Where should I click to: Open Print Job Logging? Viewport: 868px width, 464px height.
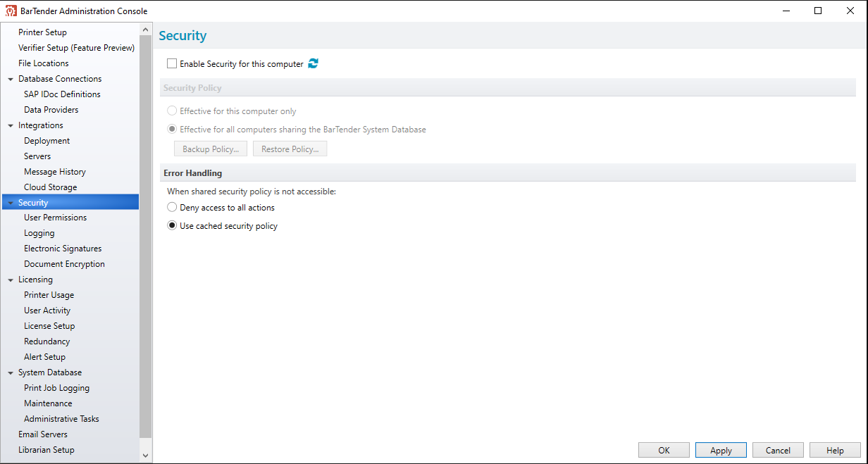pyautogui.click(x=56, y=388)
